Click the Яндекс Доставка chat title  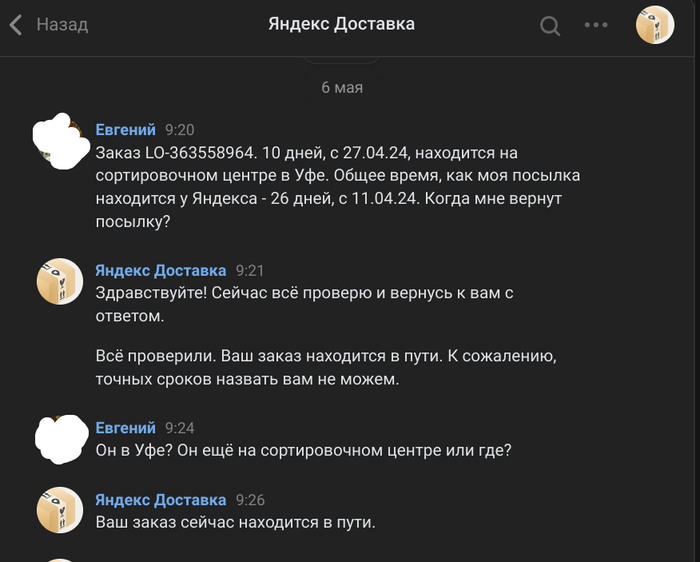click(341, 24)
